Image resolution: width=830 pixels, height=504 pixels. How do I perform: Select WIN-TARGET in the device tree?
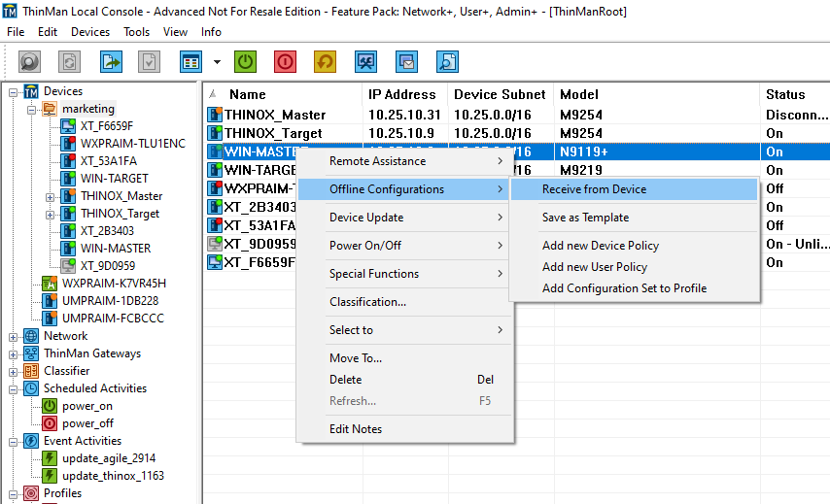[115, 179]
